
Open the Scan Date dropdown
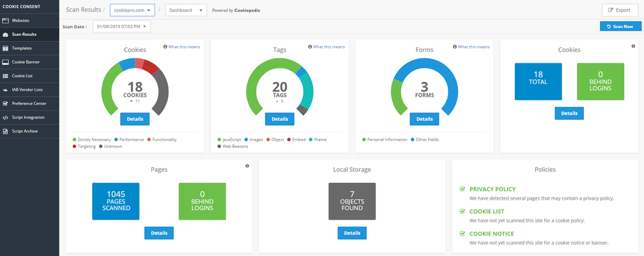121,26
